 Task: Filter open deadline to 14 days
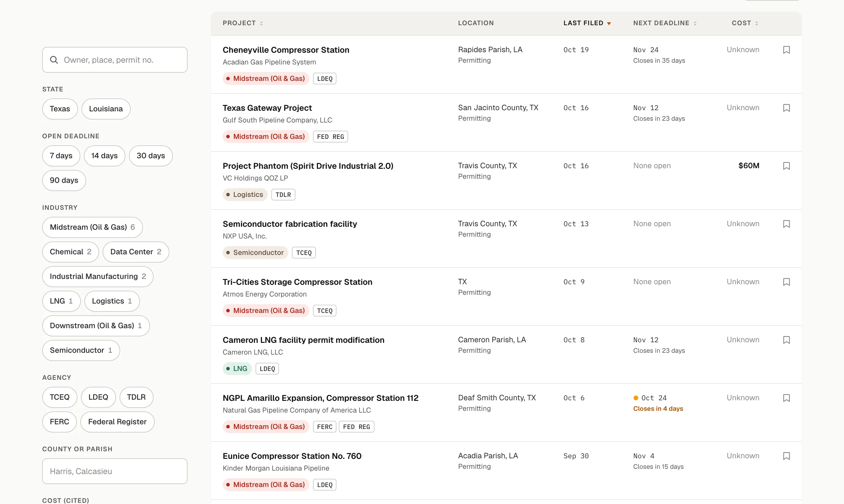(x=105, y=156)
